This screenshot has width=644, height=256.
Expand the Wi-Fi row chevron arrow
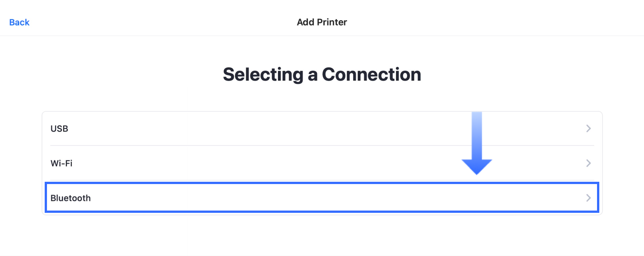tap(588, 163)
